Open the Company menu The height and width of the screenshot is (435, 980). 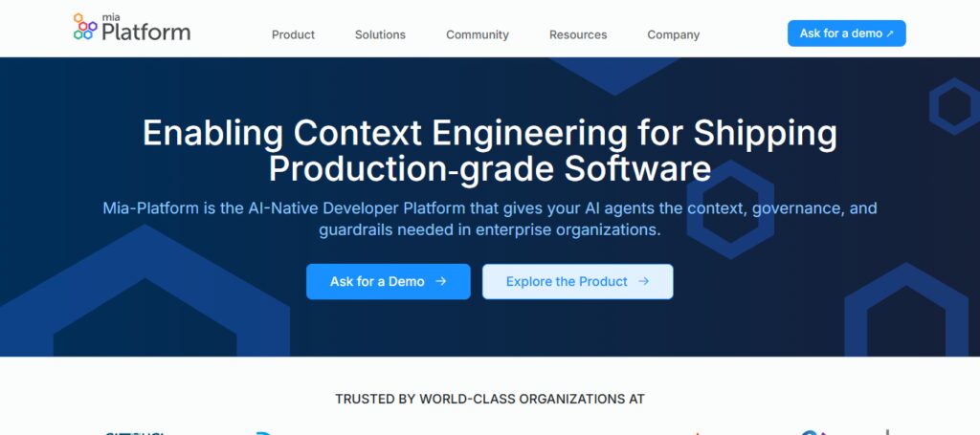[673, 35]
